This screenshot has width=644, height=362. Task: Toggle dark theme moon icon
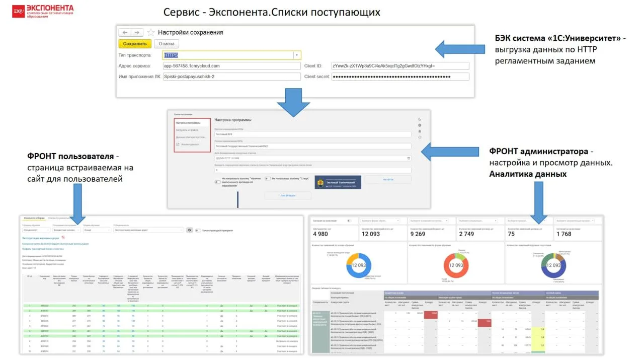point(420,119)
